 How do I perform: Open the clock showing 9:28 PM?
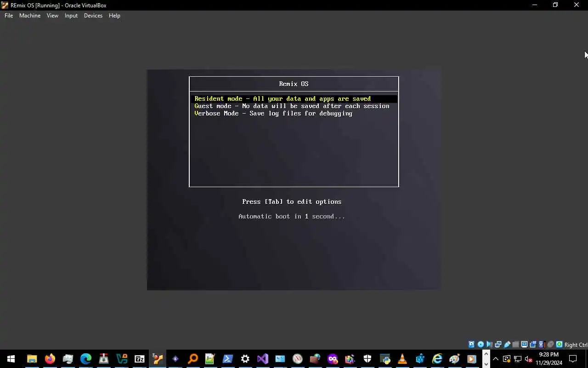(549, 359)
